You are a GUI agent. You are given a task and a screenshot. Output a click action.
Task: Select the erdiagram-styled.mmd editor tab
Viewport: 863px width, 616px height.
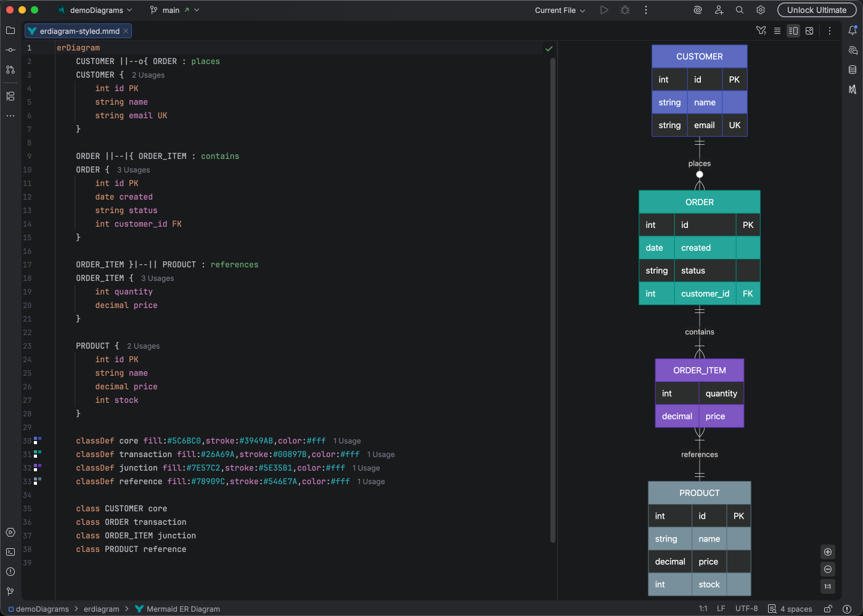(x=78, y=30)
